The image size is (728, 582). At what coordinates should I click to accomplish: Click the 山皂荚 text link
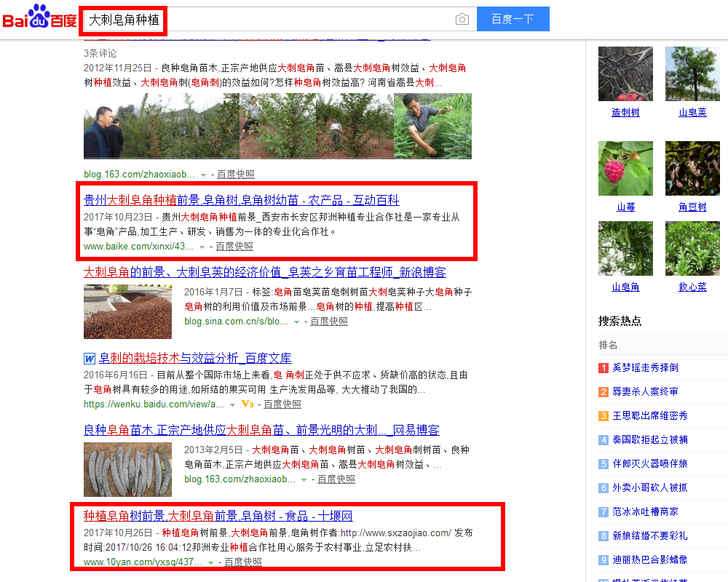click(x=692, y=112)
